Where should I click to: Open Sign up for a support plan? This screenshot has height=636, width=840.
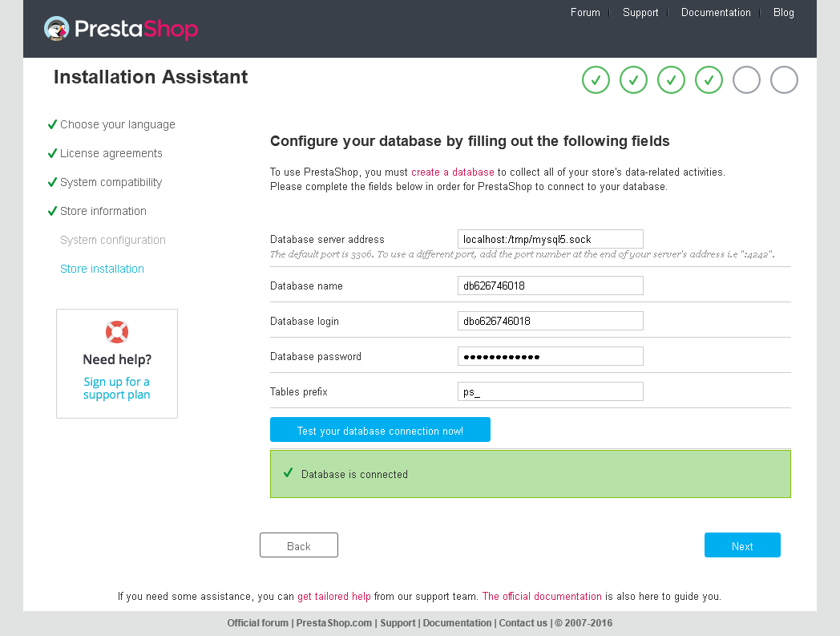click(117, 388)
